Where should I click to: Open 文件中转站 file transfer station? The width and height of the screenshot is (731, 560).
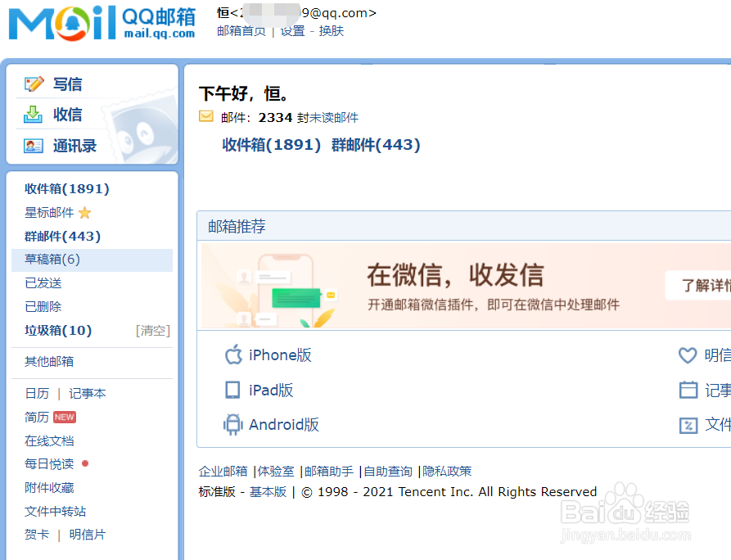55,512
